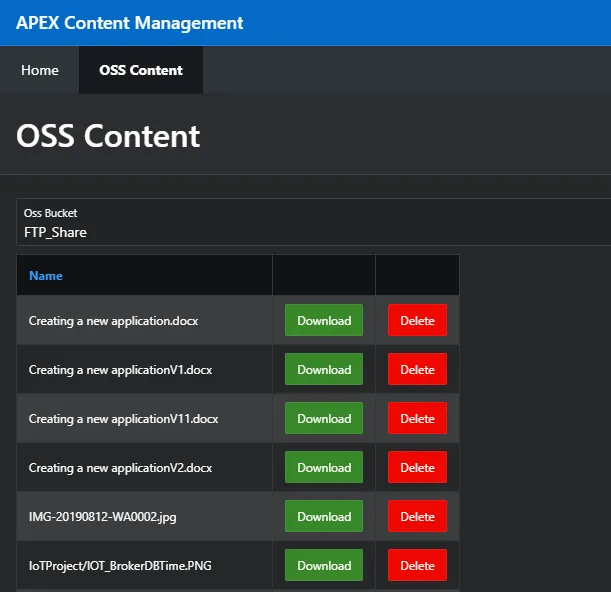Switch to the OSS Content tab

141,70
